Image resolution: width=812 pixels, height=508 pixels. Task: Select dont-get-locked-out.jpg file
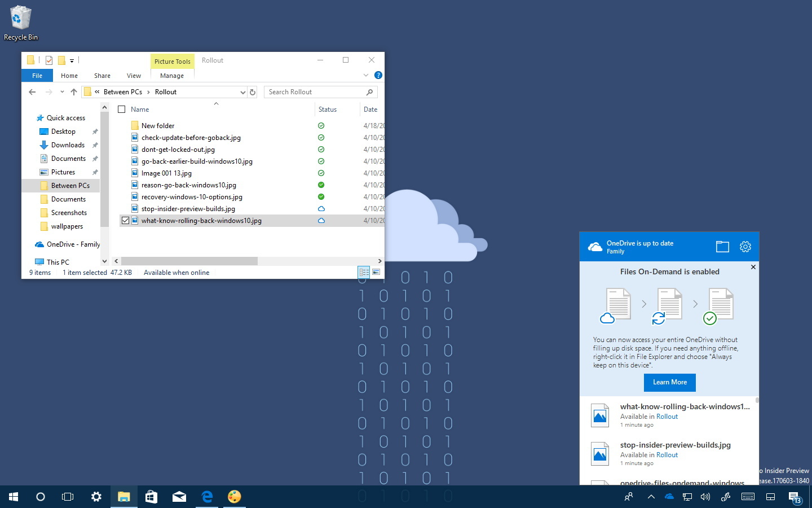[x=178, y=150]
